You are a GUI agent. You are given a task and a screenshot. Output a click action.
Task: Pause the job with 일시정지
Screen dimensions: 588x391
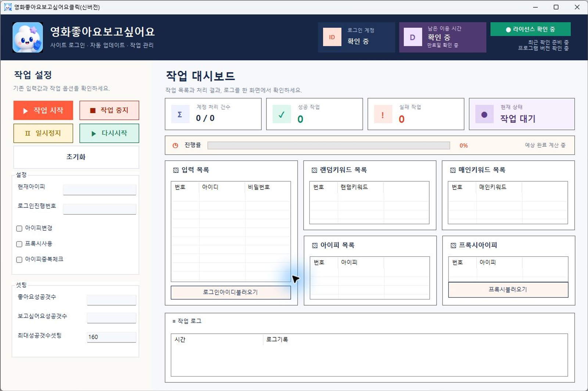coord(43,133)
